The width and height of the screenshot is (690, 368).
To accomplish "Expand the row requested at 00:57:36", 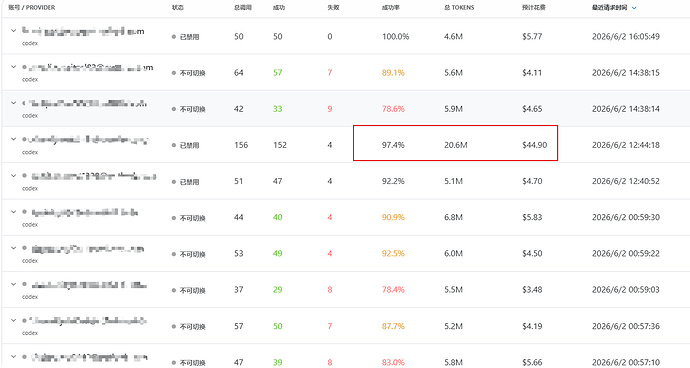I will (13, 320).
